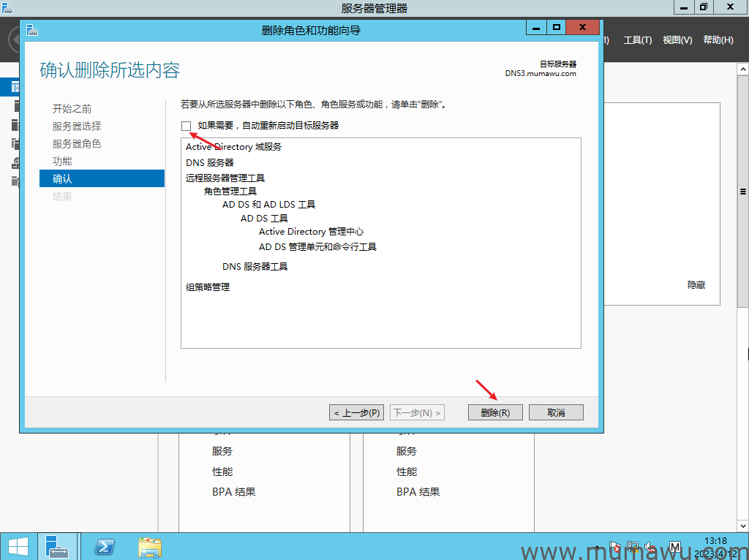Open File Explorer from the taskbar
The image size is (749, 560).
150,547
